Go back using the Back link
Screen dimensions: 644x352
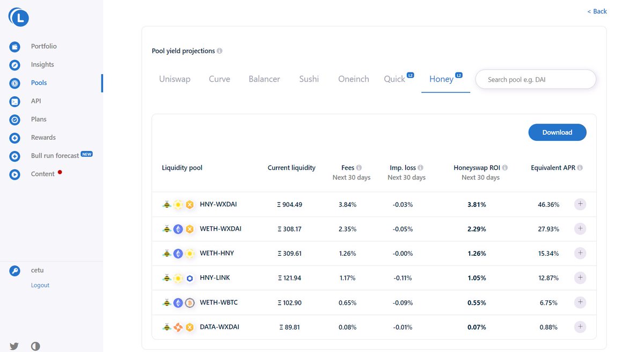[x=597, y=11]
